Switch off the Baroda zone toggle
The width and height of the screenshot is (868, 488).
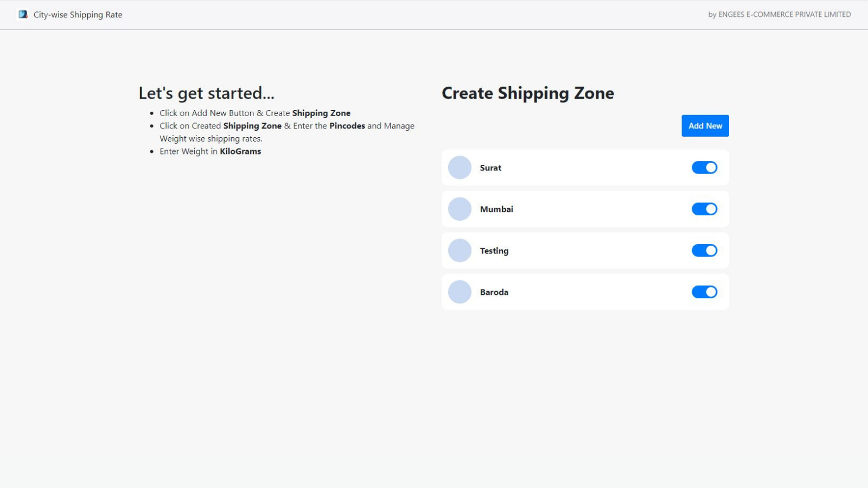point(704,292)
